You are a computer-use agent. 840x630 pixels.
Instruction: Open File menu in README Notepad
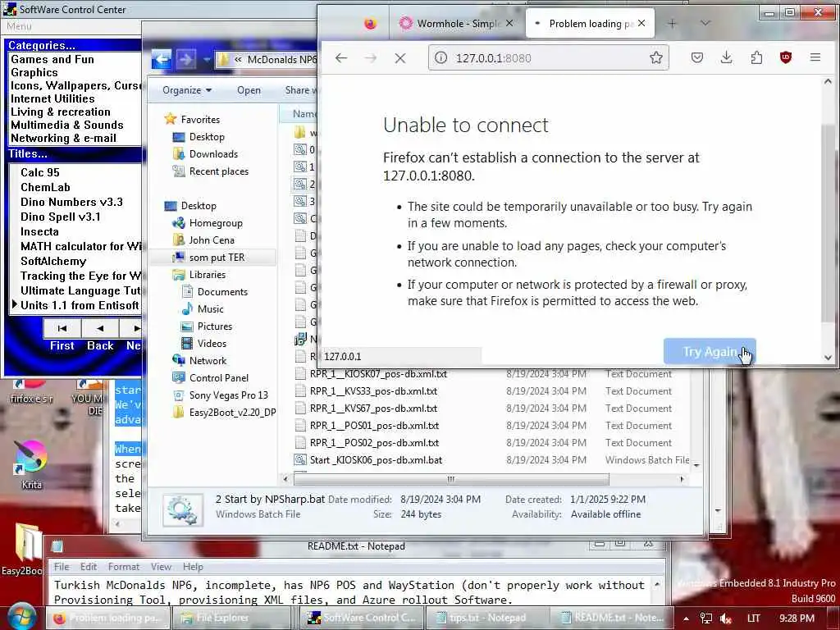pos(61,566)
